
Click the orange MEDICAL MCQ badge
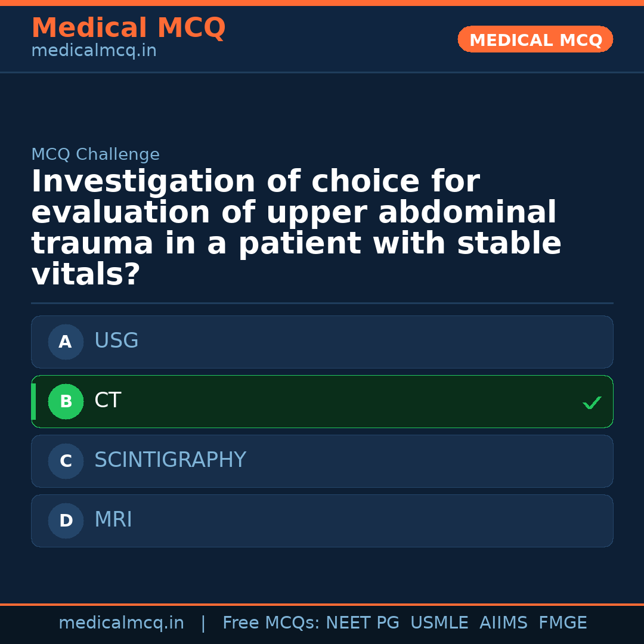[x=535, y=40]
